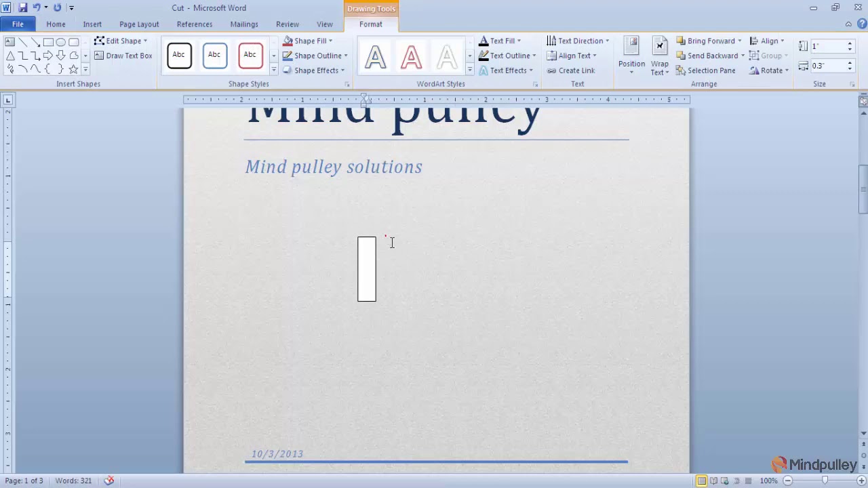The width and height of the screenshot is (868, 488).
Task: Click the Create Link button
Action: 571,70
